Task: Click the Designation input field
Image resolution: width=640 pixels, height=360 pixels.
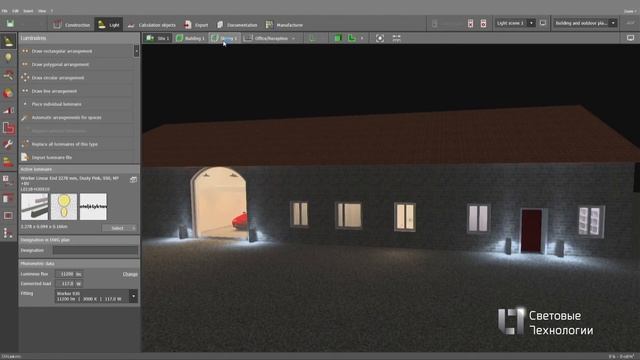Action: click(x=96, y=250)
